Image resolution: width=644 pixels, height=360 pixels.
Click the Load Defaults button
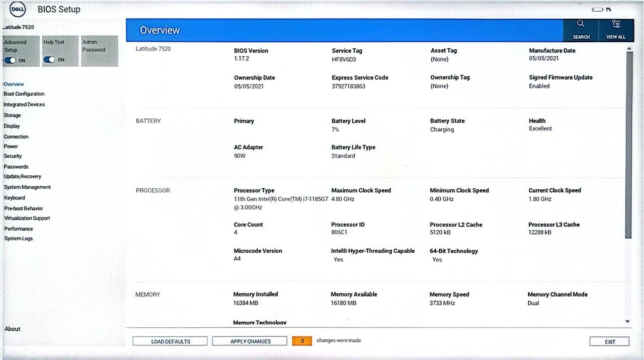point(170,341)
